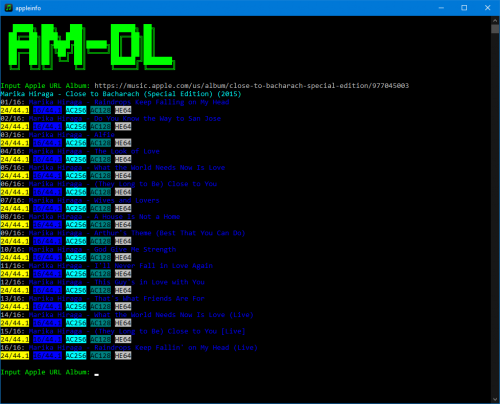Click the yellow 24/44.1 badge under track 01
This screenshot has height=404, width=500.
click(x=15, y=110)
